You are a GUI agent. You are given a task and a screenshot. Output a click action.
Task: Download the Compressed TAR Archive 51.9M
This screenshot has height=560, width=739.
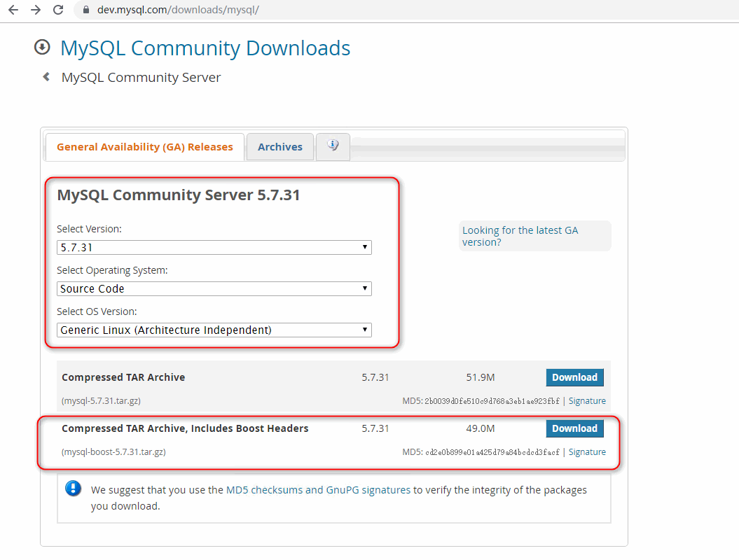coord(574,377)
